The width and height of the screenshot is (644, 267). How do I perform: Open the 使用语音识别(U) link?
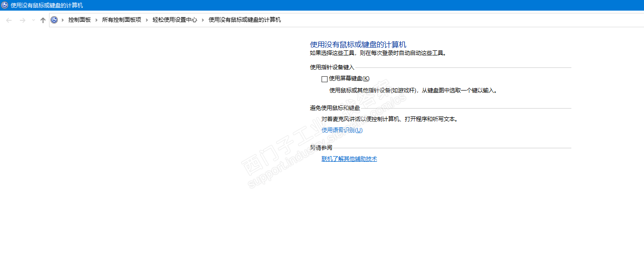[342, 130]
